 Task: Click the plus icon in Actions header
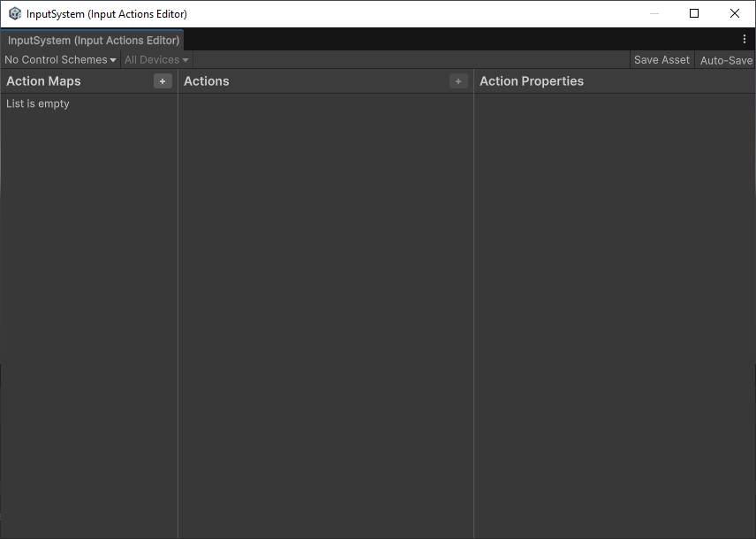[x=458, y=81]
